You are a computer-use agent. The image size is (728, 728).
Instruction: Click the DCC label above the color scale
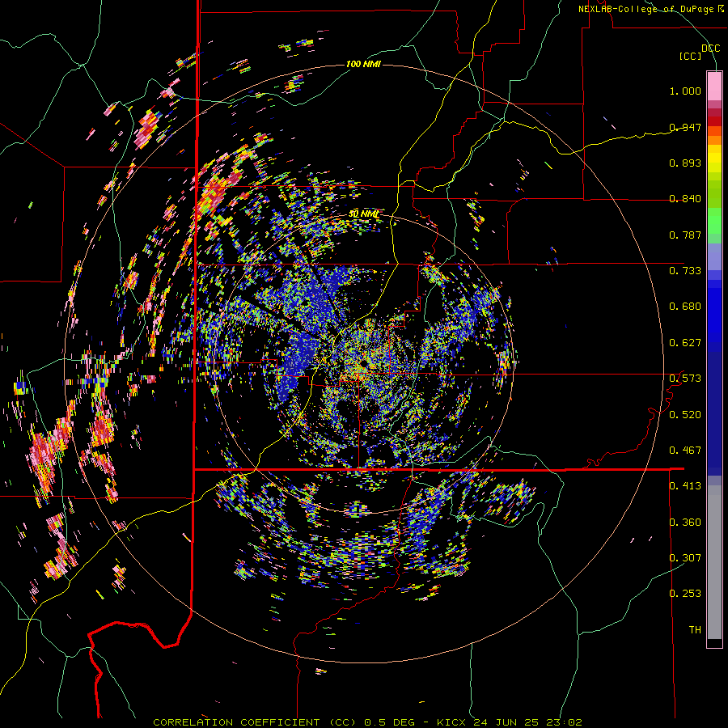tap(711, 49)
